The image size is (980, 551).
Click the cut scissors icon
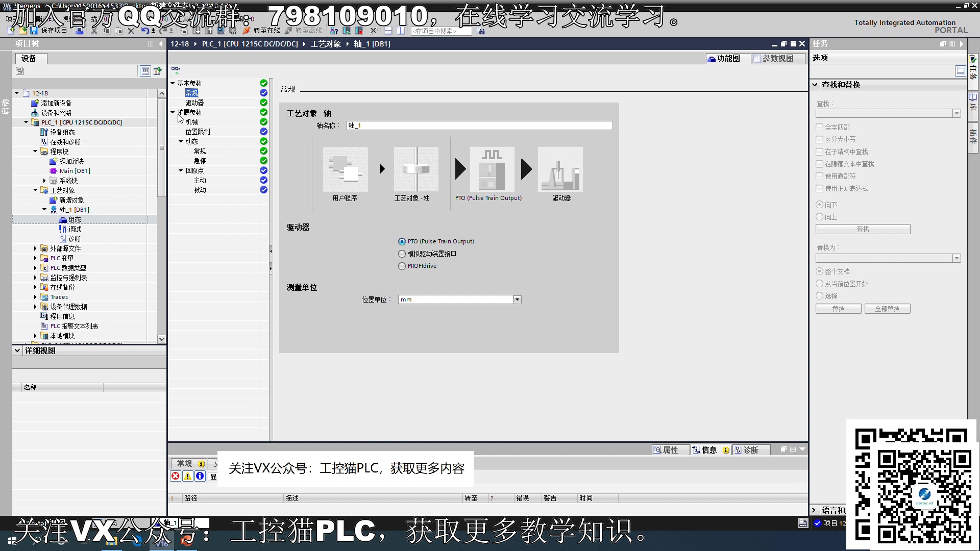point(94,31)
